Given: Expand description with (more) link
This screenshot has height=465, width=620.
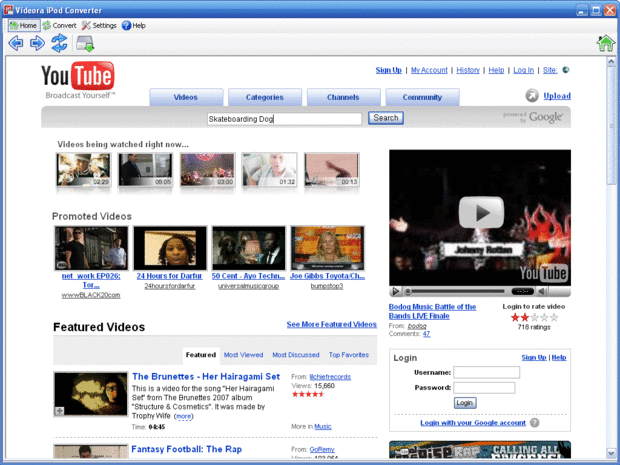Looking at the screenshot, I should tap(183, 416).
